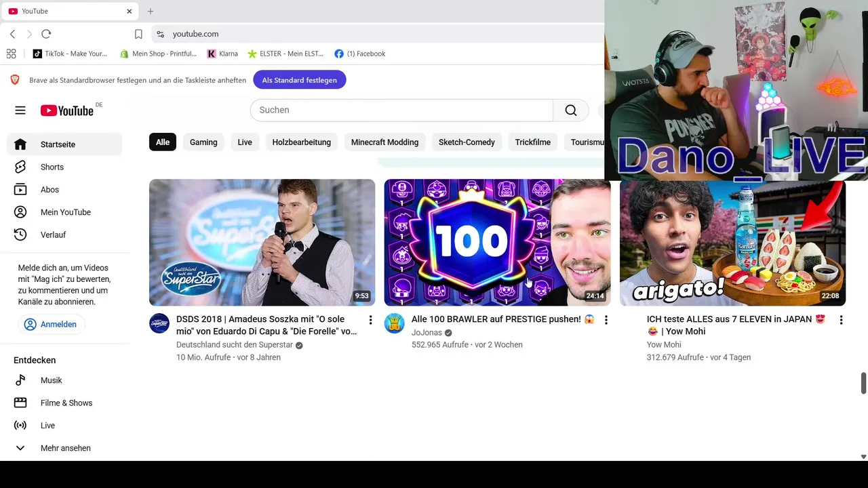Screen dimensions: 868x488
Task: Go forward in the browser
Action: (x=29, y=34)
